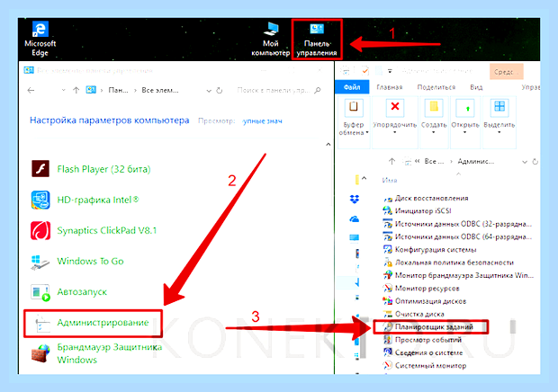The width and height of the screenshot is (558, 392).
Task: Click the Создать ribbon icon
Action: pyautogui.click(x=434, y=108)
